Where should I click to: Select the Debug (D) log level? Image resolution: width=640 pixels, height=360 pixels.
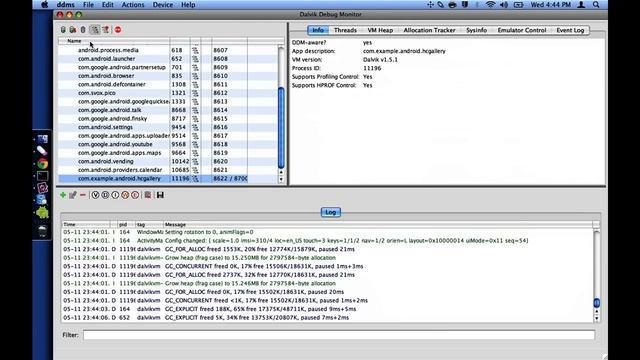(105, 195)
